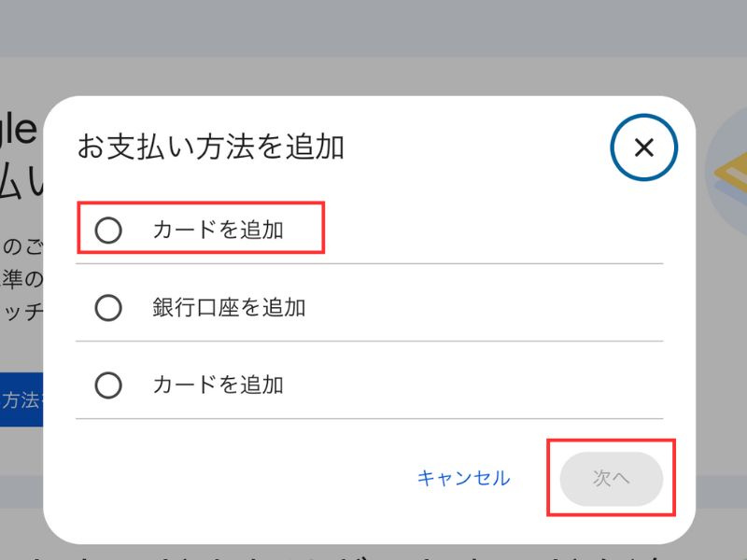
Task: Click inside the 次へ highlighted red box
Action: point(610,478)
